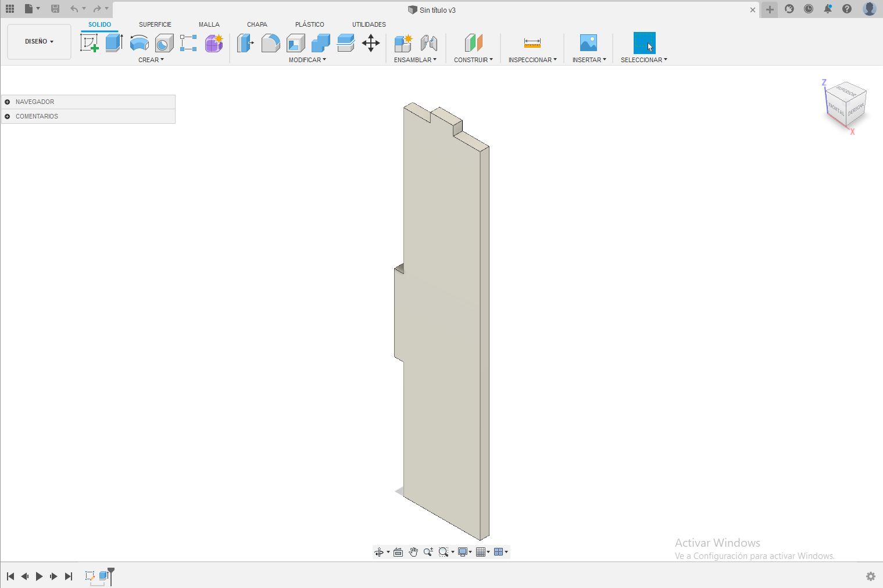Screen dimensions: 883x588
Task: Open the extensions icon in title bar
Action: click(x=789, y=9)
